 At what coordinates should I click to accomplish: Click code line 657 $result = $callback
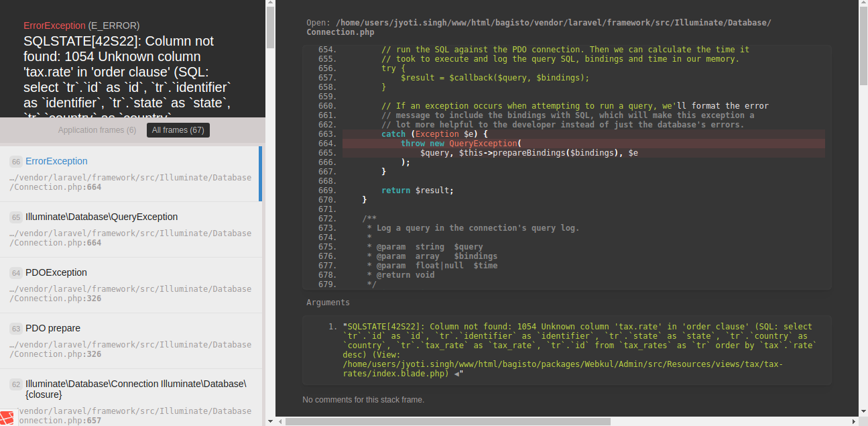coord(495,78)
